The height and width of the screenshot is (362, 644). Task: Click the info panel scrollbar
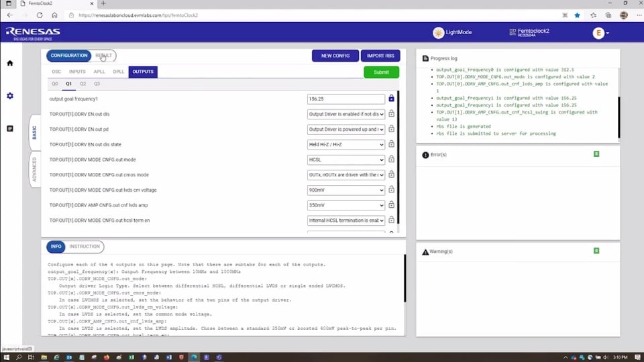tap(405, 278)
